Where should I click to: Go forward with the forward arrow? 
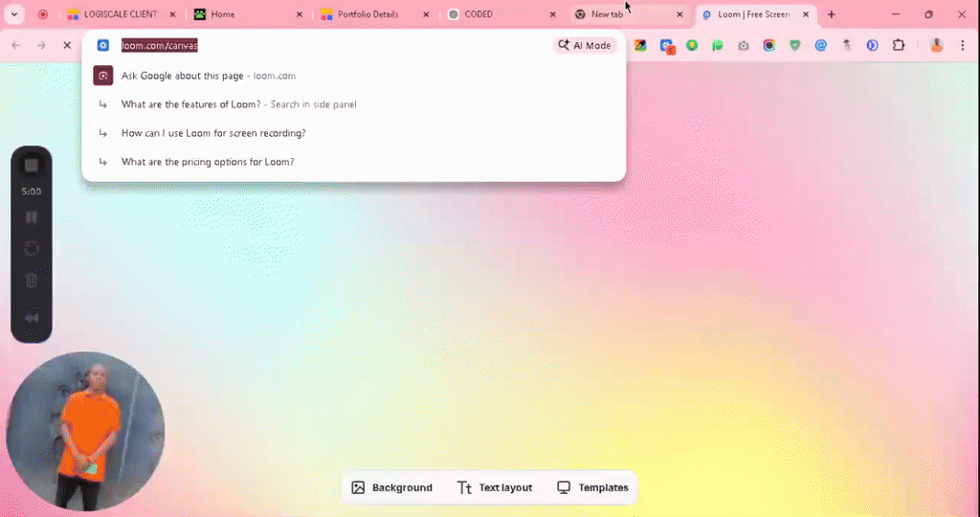[x=41, y=45]
